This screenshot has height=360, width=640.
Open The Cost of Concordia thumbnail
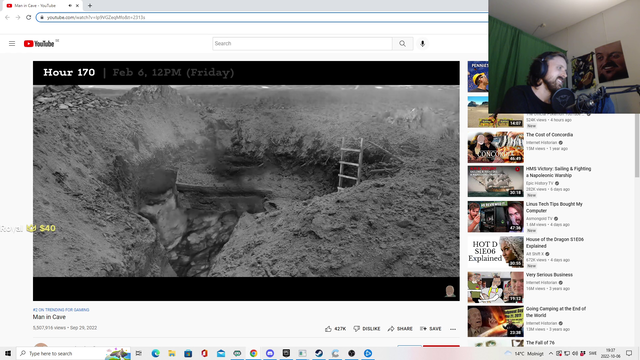(x=496, y=147)
